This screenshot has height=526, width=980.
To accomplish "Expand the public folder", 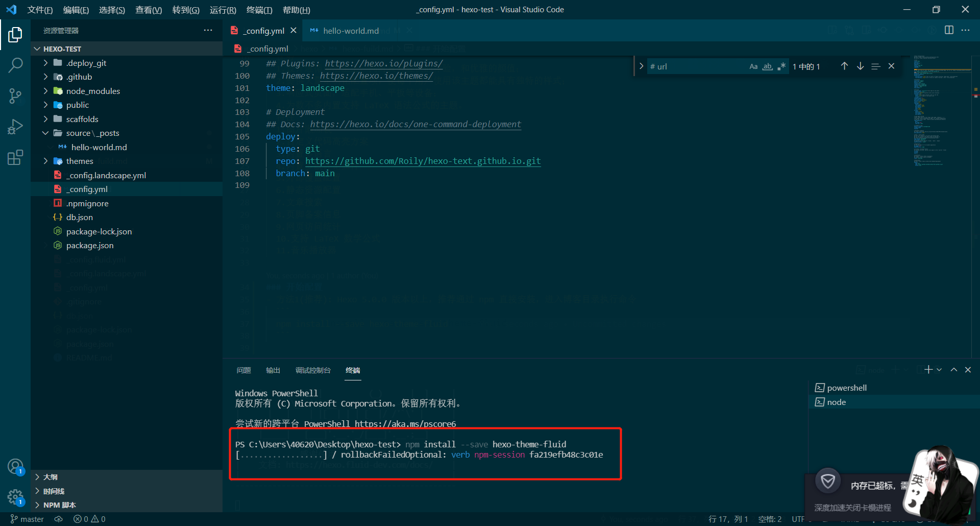I will coord(127,105).
